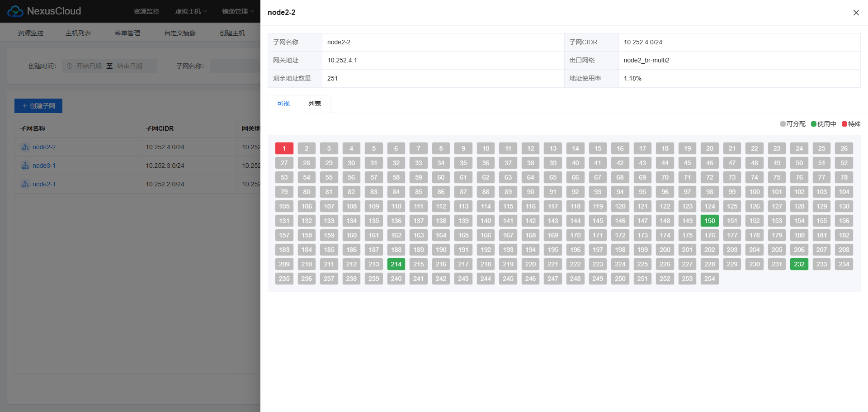Switch to the 列表 tab
Image resolution: width=868 pixels, height=412 pixels.
[x=314, y=104]
